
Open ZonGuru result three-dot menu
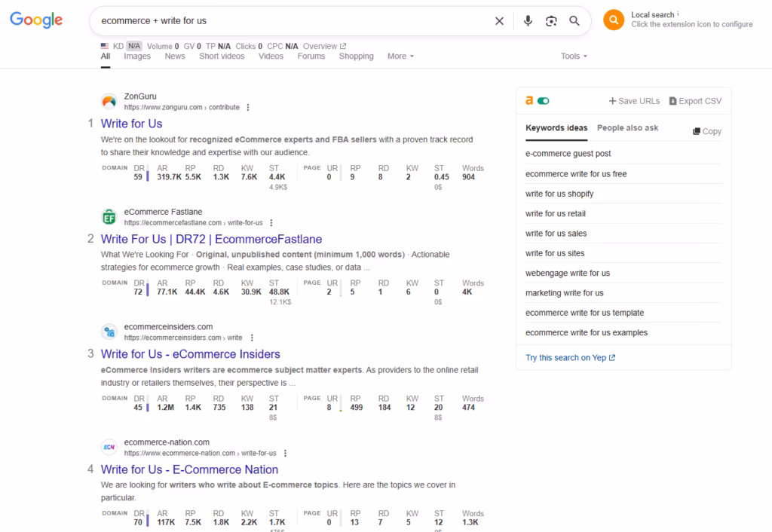pyautogui.click(x=248, y=107)
